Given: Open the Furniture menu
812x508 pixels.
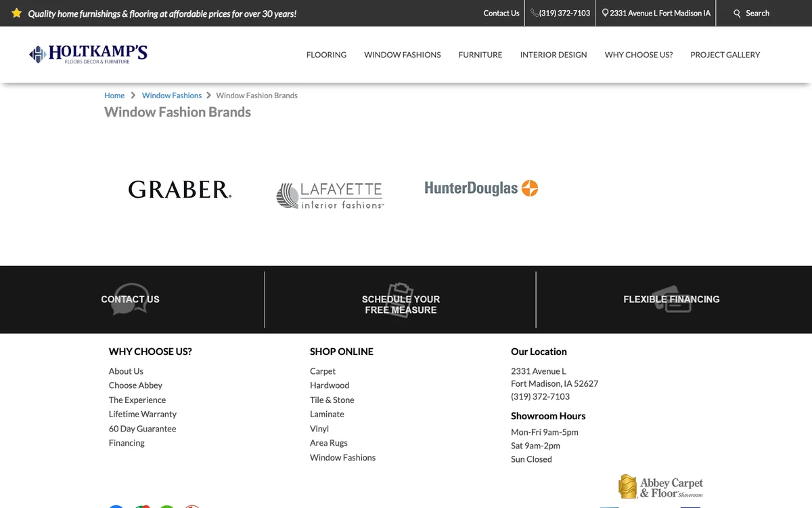Looking at the screenshot, I should [x=480, y=55].
